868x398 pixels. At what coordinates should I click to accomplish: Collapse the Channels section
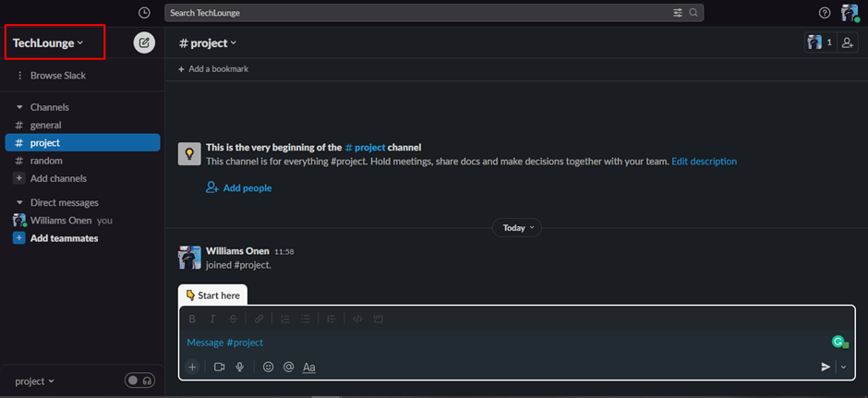click(x=20, y=107)
